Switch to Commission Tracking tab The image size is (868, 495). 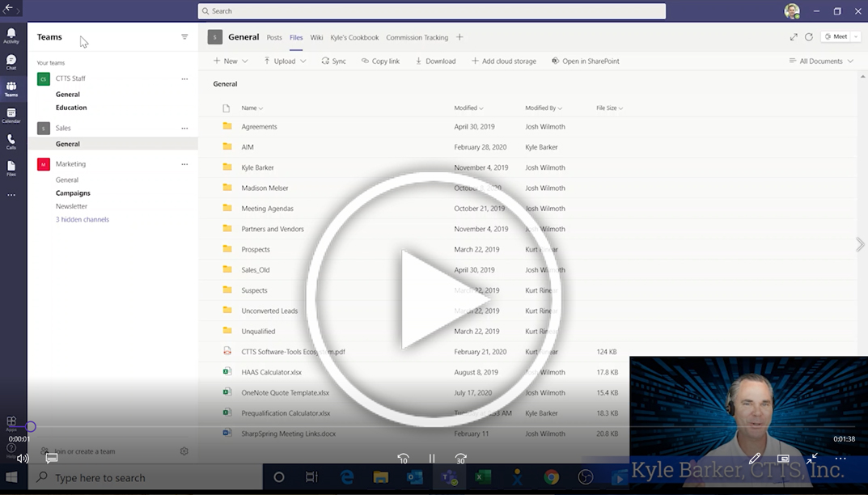[x=417, y=38]
